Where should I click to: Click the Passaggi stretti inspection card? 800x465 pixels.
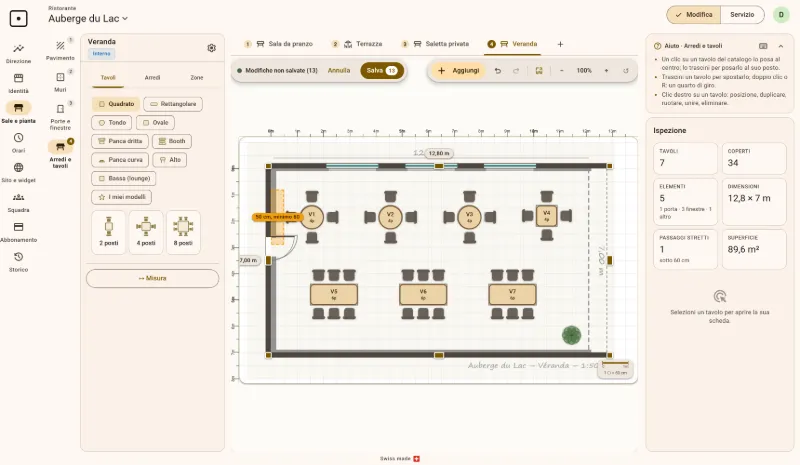click(x=685, y=249)
